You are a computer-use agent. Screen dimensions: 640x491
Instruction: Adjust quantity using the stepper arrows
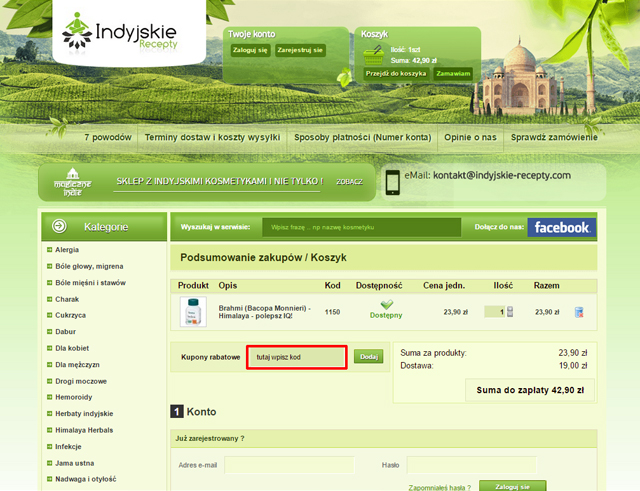[510, 312]
